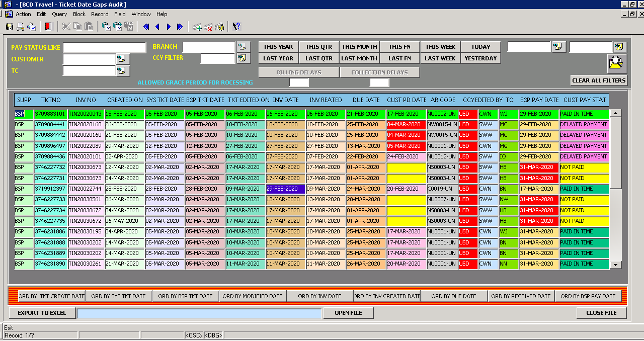This screenshot has height=341, width=644.
Task: Click the PAY STATUS LIKE input field
Action: [105, 48]
